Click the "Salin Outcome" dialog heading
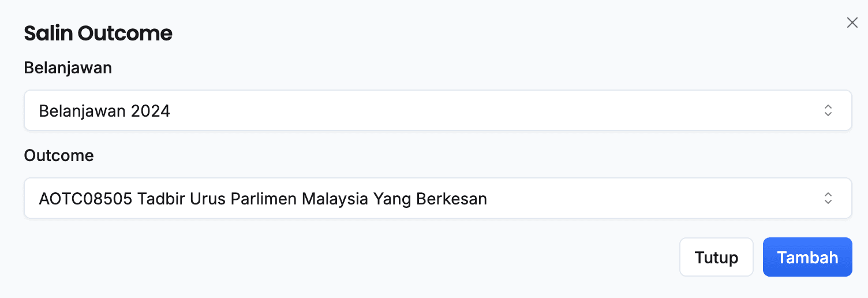The image size is (868, 298). pyautogui.click(x=98, y=33)
